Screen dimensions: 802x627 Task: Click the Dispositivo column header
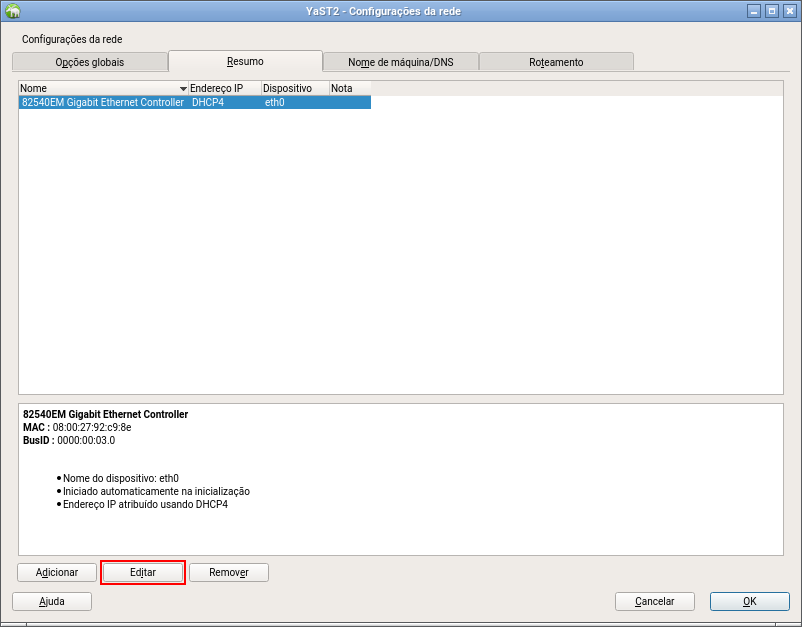[x=294, y=88]
